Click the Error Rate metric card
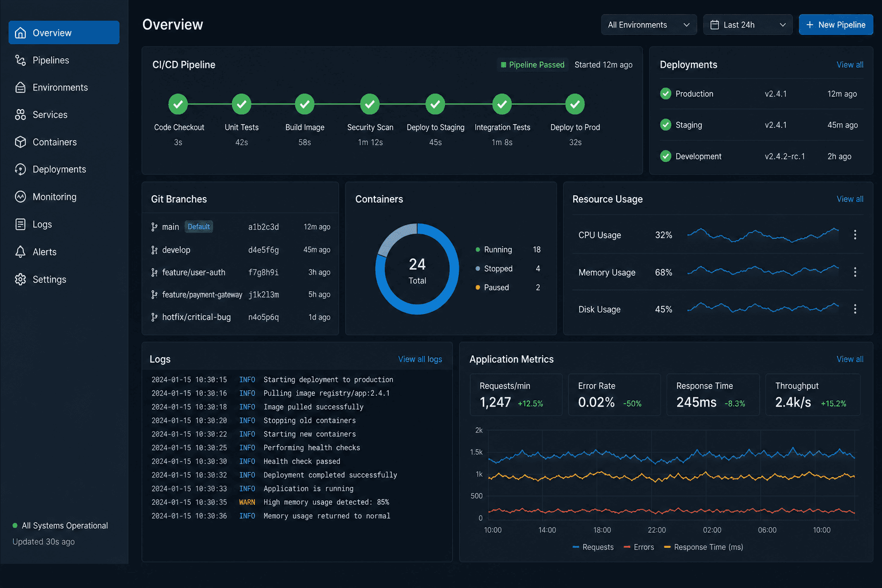The width and height of the screenshot is (882, 588). [614, 394]
